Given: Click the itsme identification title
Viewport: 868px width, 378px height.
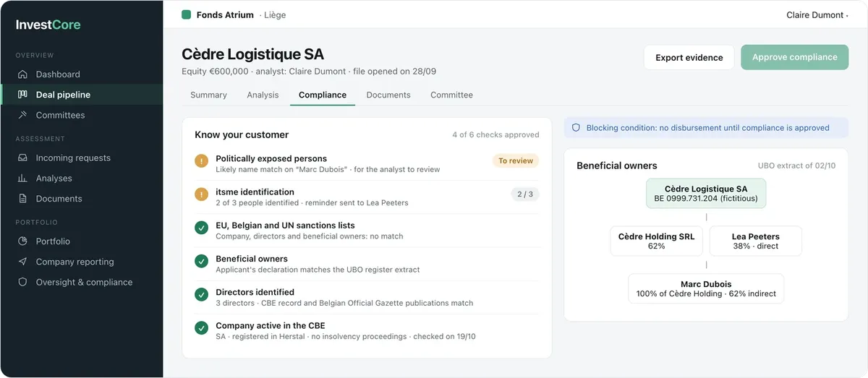Looking at the screenshot, I should point(255,192).
